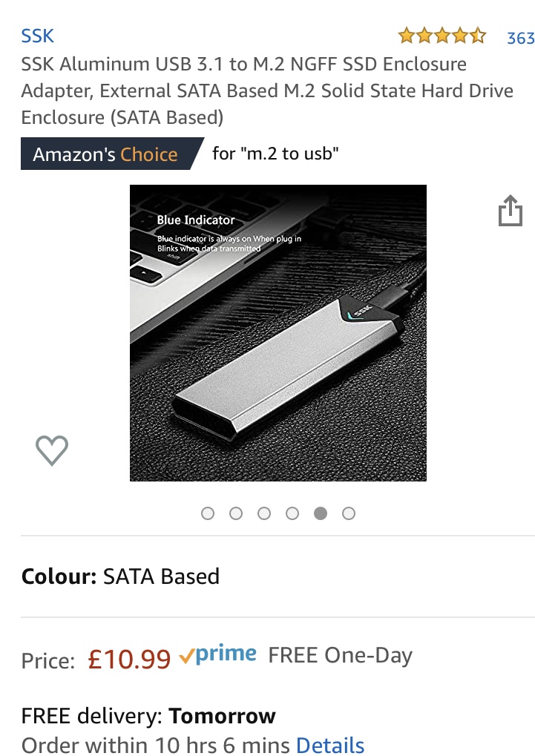Tap the £10.99 price text

coord(129,659)
